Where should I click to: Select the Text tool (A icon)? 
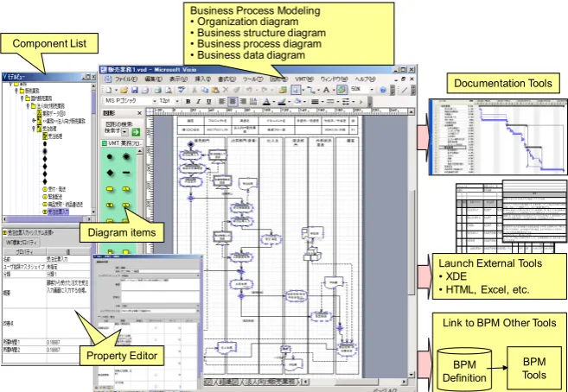(327, 90)
